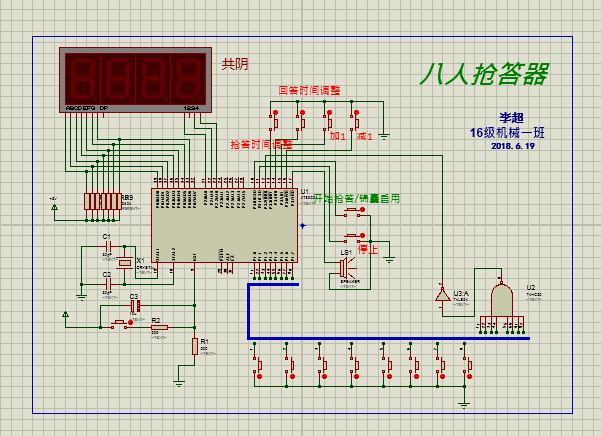The width and height of the screenshot is (601, 436).
Task: Select capacitor C1
Action: pos(108,247)
